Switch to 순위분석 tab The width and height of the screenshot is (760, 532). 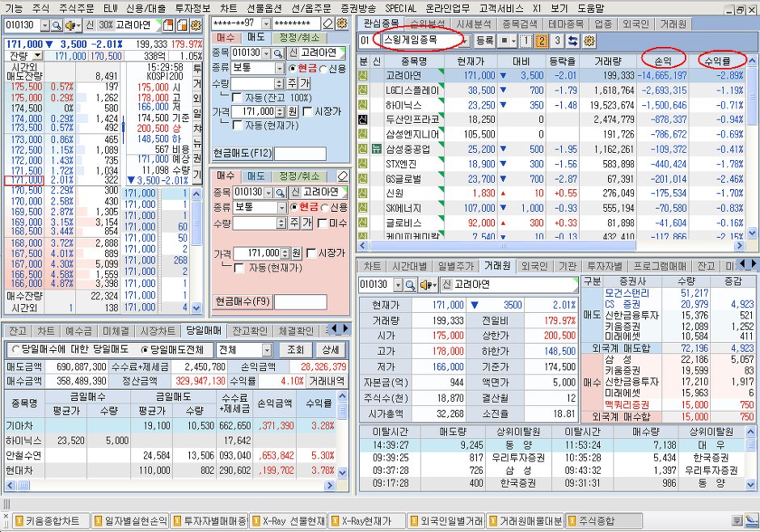[x=428, y=23]
